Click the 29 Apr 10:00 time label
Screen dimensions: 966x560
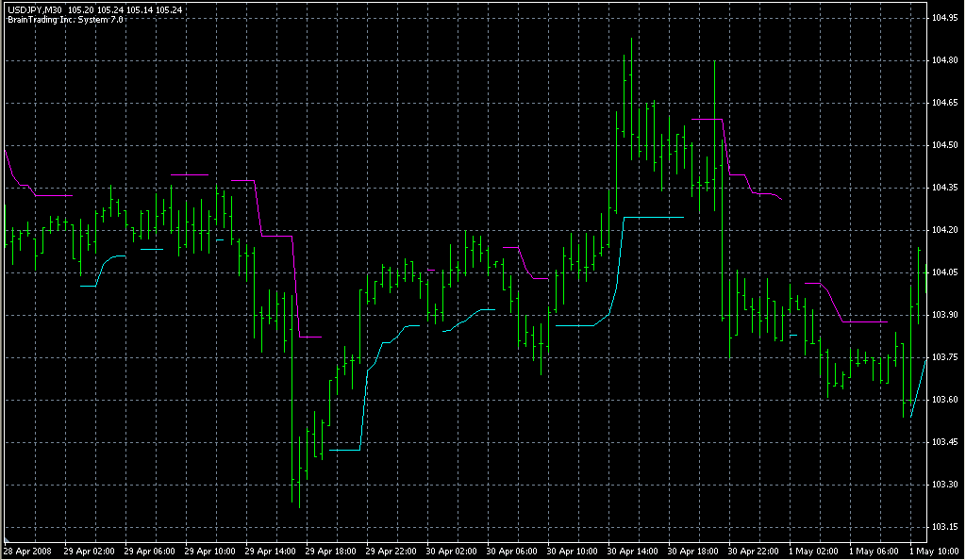point(209,552)
